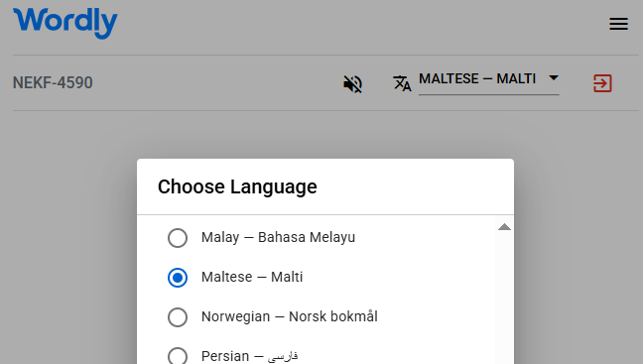Click the NEKF-4590 session code
The height and width of the screenshot is (364, 643).
(53, 82)
